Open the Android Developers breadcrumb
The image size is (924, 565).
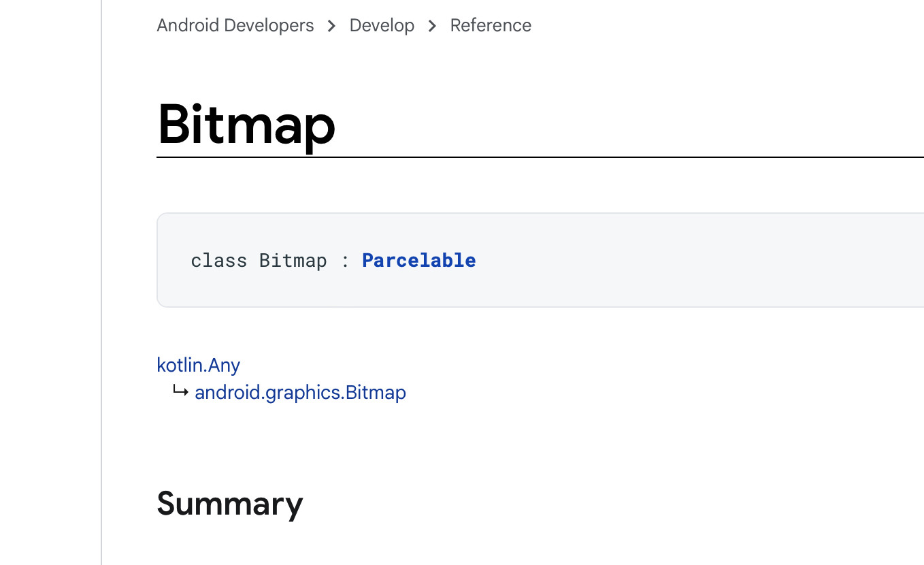[x=235, y=25]
